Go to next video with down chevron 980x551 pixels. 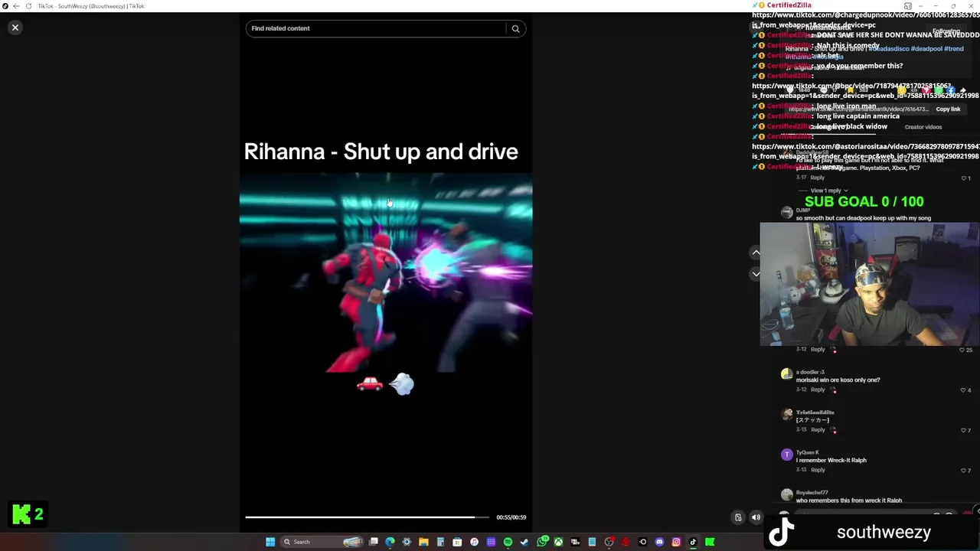click(x=756, y=274)
